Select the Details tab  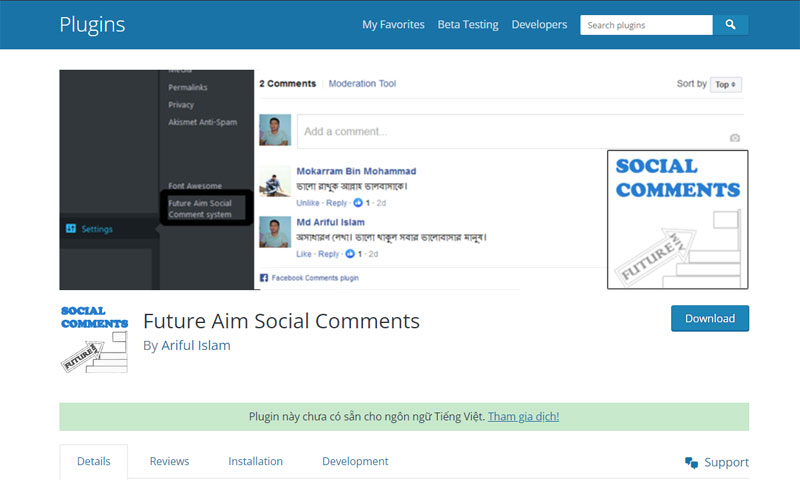(x=94, y=461)
